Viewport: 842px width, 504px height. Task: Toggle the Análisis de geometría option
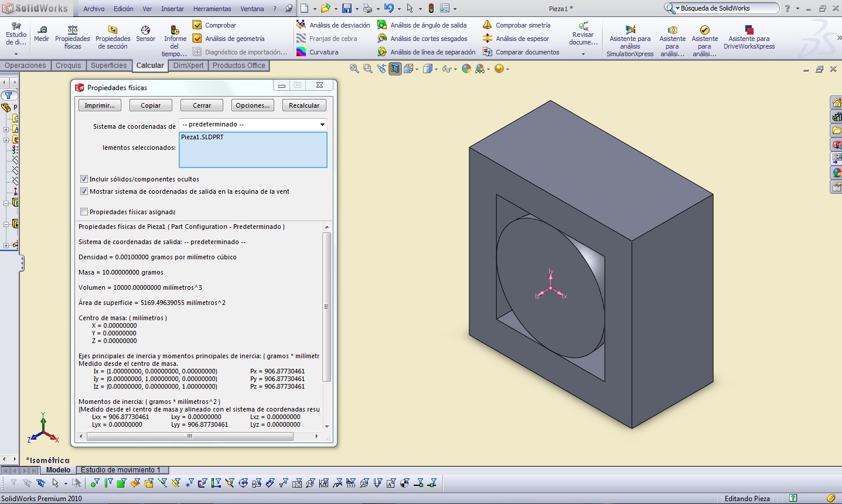[229, 39]
